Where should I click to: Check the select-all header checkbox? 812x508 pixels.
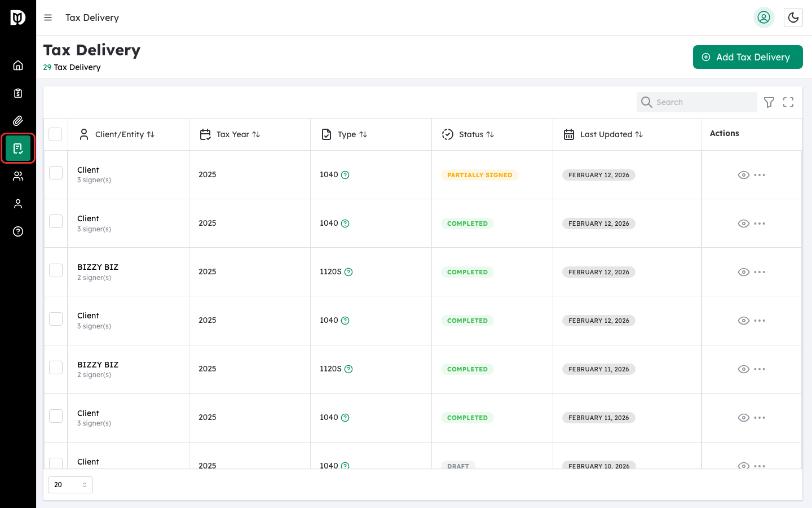(x=55, y=134)
